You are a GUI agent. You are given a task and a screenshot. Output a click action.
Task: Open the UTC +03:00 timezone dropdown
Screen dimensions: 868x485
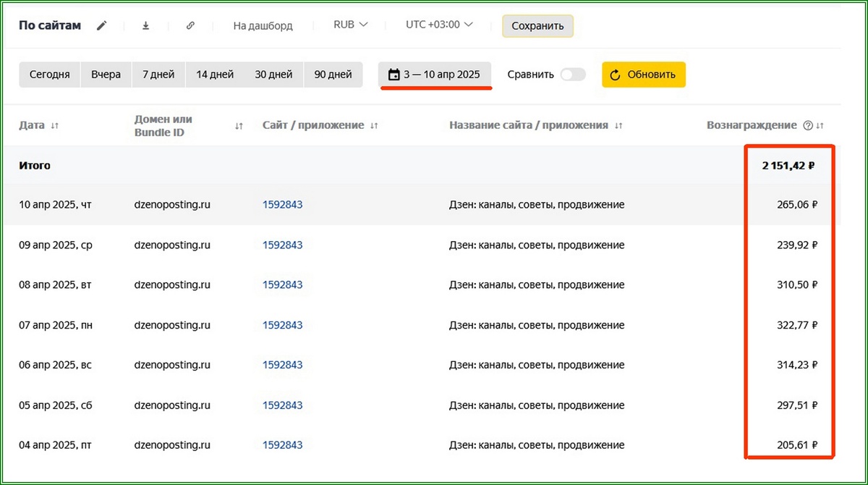pyautogui.click(x=440, y=25)
